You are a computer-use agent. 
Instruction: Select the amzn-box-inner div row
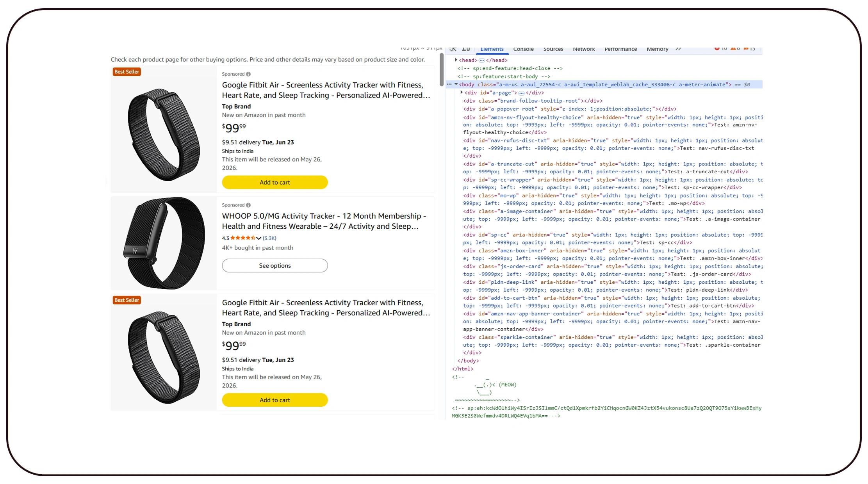click(x=613, y=254)
